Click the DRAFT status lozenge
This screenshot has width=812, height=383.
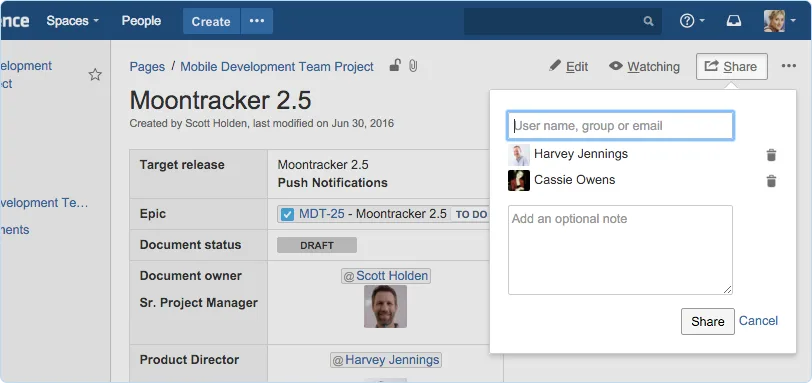317,245
